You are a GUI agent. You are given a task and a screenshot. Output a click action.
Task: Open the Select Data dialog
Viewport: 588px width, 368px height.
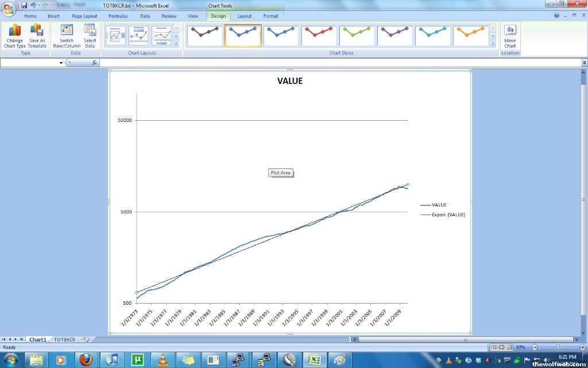[90, 36]
